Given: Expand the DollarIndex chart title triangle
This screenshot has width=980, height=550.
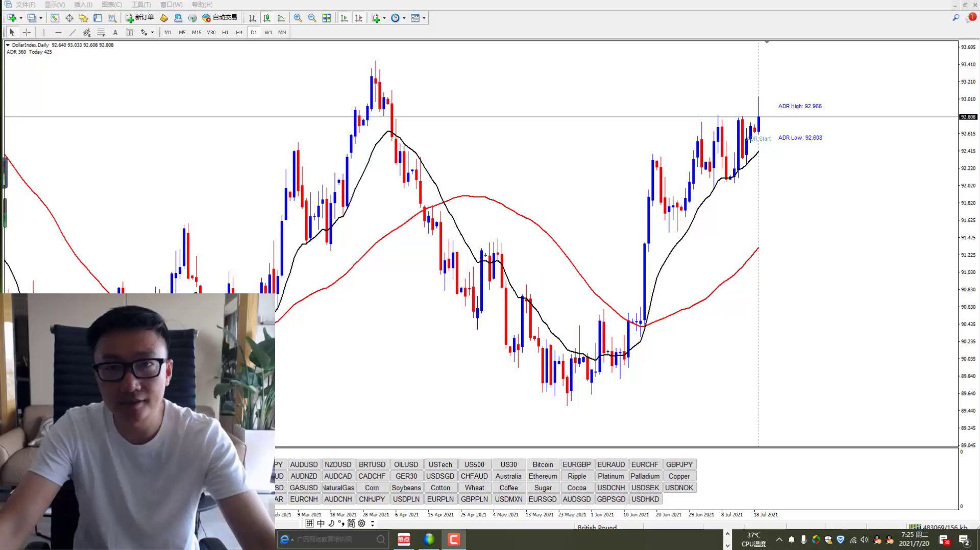Looking at the screenshot, I should click(x=8, y=45).
